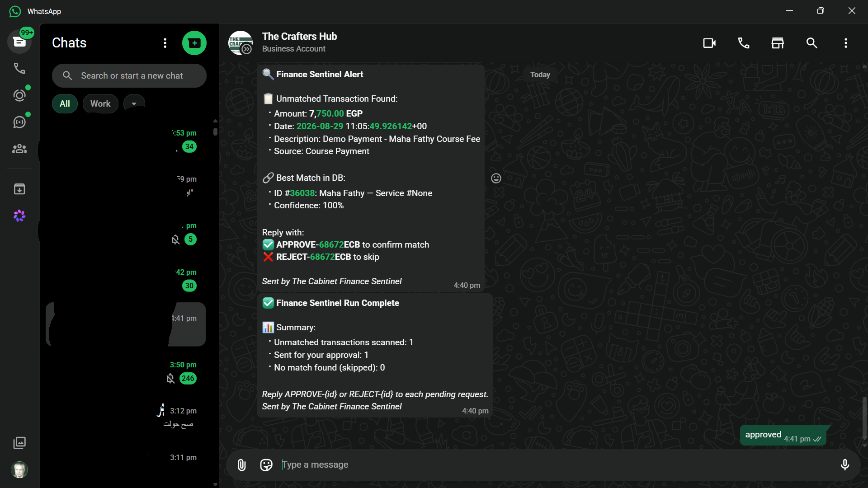Screen dimensions: 868x488
Task: Open Meta AI icon in sidebar
Action: 19,216
